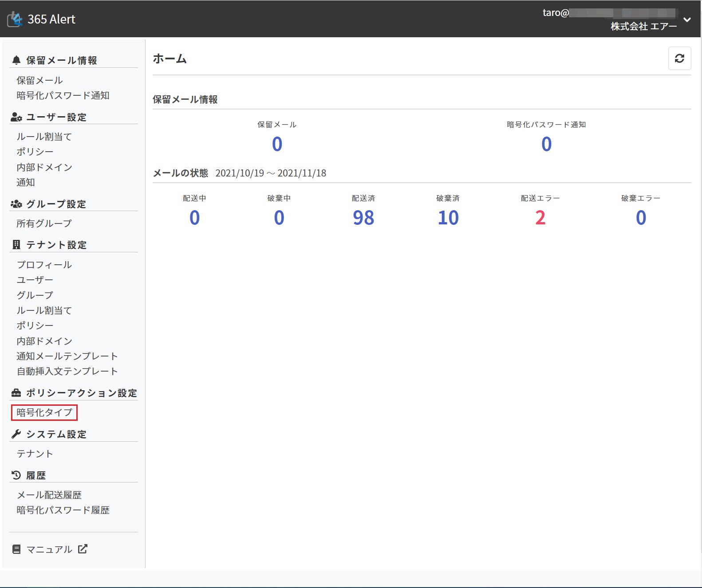Click the 配送済 count of 98
The height and width of the screenshot is (588, 702).
[x=363, y=218]
